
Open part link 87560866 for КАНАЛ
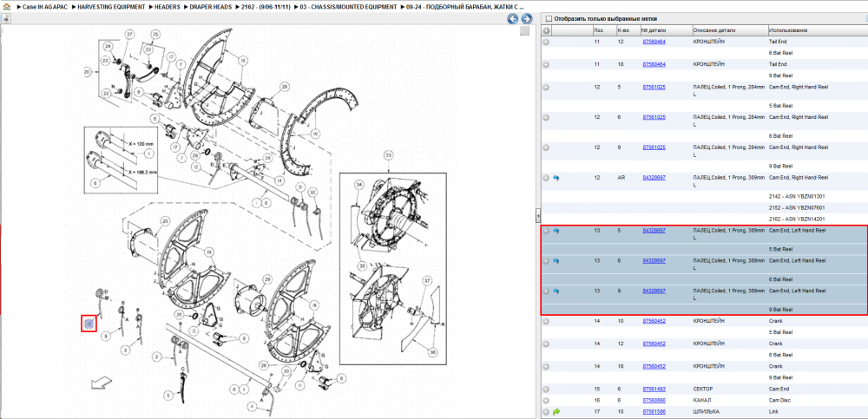point(654,400)
